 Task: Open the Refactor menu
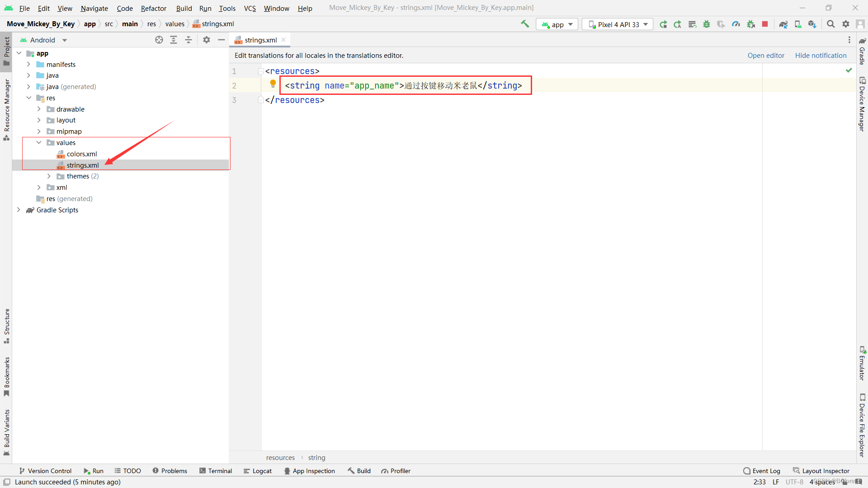[x=153, y=8]
